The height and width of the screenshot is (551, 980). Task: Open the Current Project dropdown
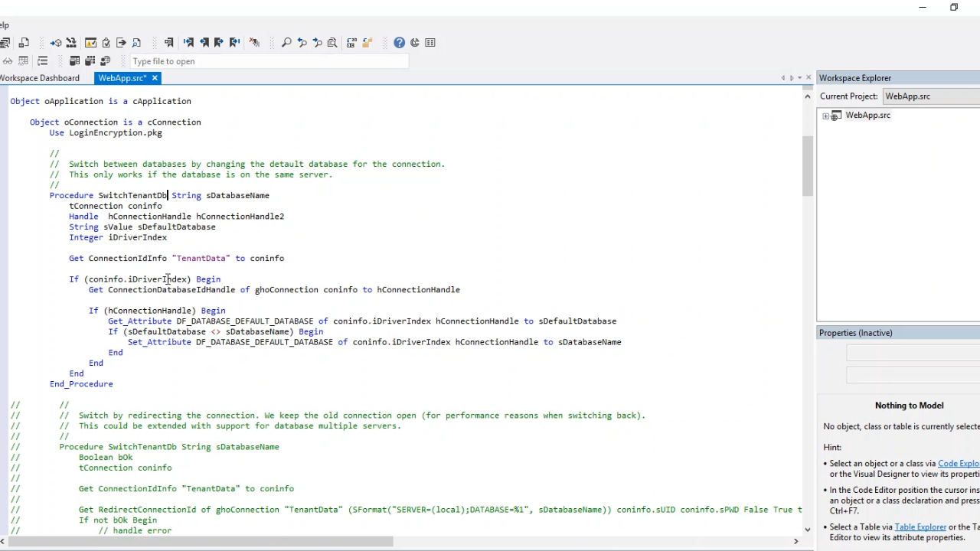click(930, 96)
